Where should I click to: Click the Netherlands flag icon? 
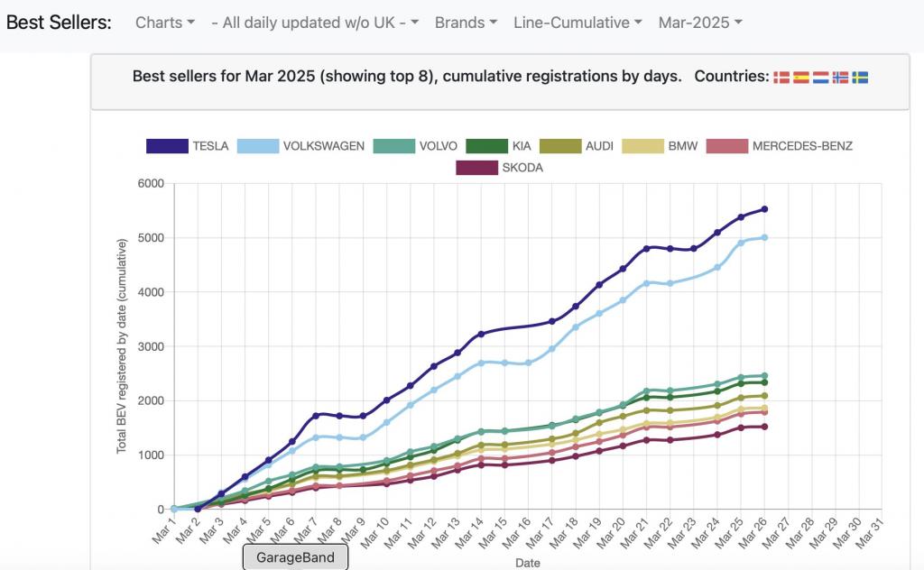point(820,78)
